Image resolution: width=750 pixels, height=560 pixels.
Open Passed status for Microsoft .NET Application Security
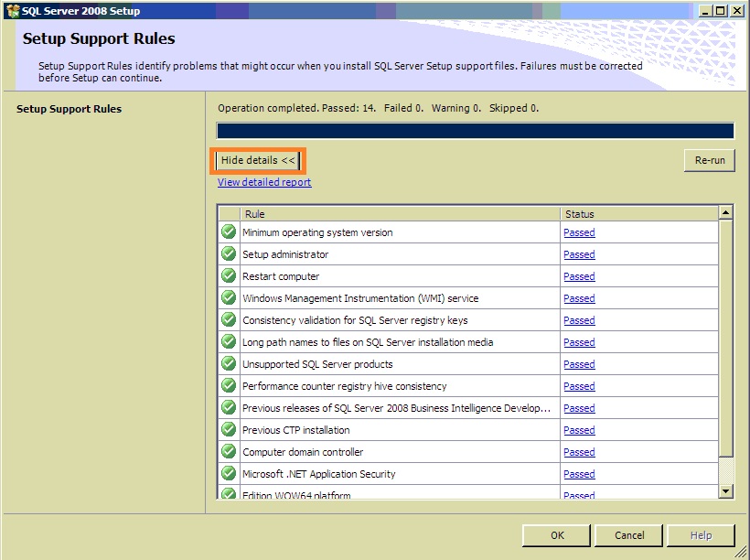coord(579,475)
